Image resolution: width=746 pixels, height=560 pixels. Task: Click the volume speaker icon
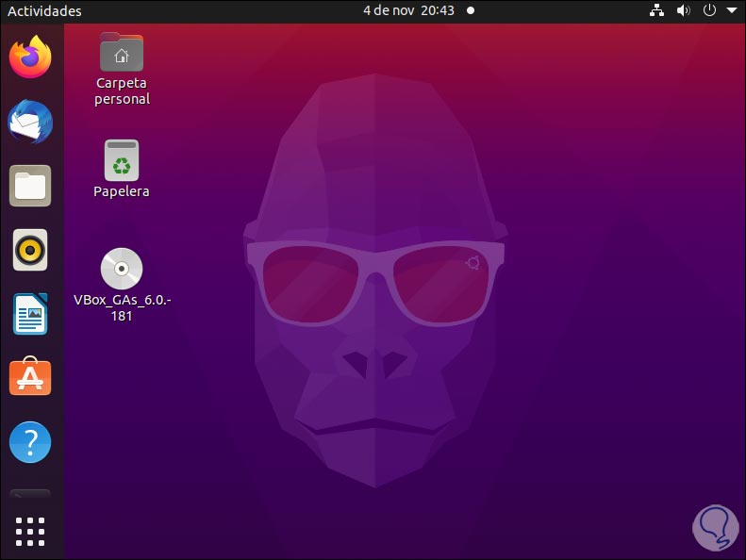coord(683,10)
